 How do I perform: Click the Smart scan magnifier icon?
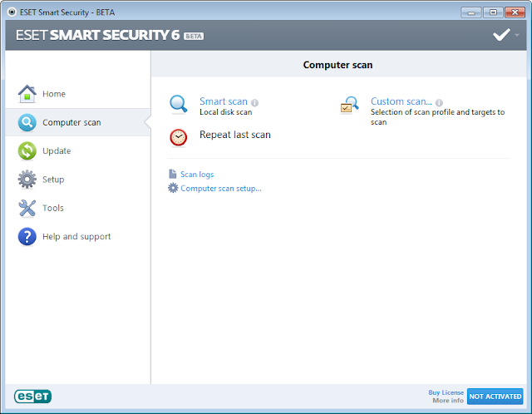coord(179,105)
